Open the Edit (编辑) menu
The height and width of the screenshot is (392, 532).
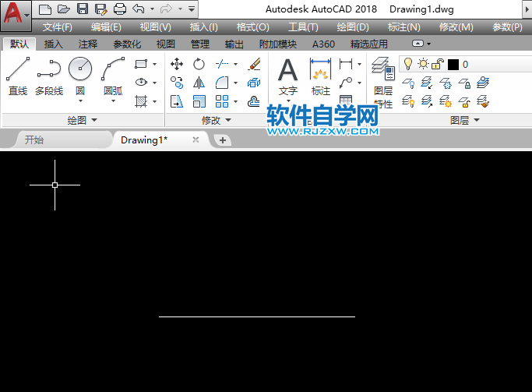click(106, 26)
